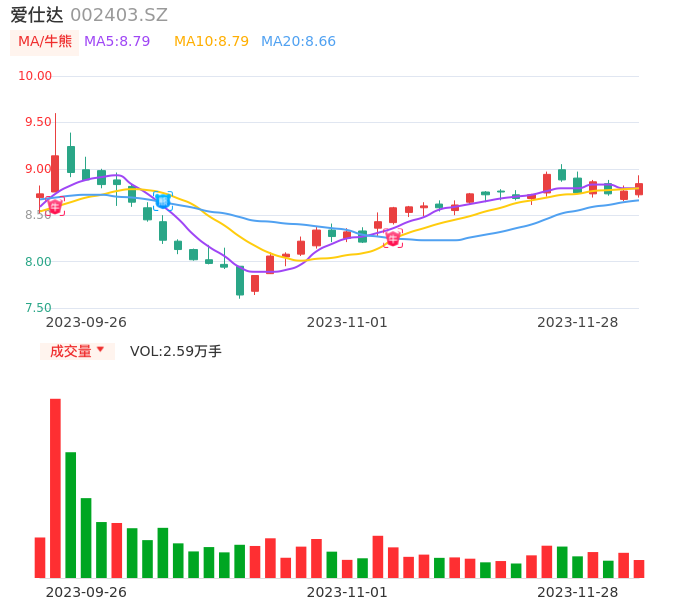686x606 pixels.
Task: Click the VOL:2.59万手 volume readout
Action: click(176, 351)
